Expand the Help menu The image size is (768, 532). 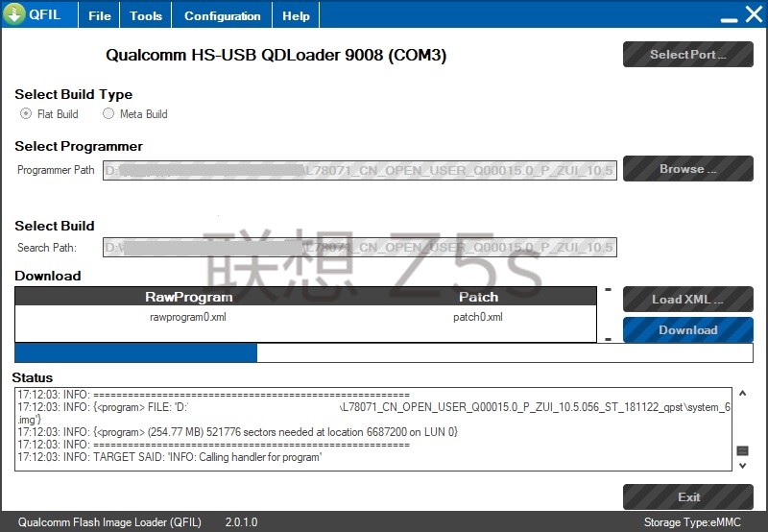coord(296,15)
